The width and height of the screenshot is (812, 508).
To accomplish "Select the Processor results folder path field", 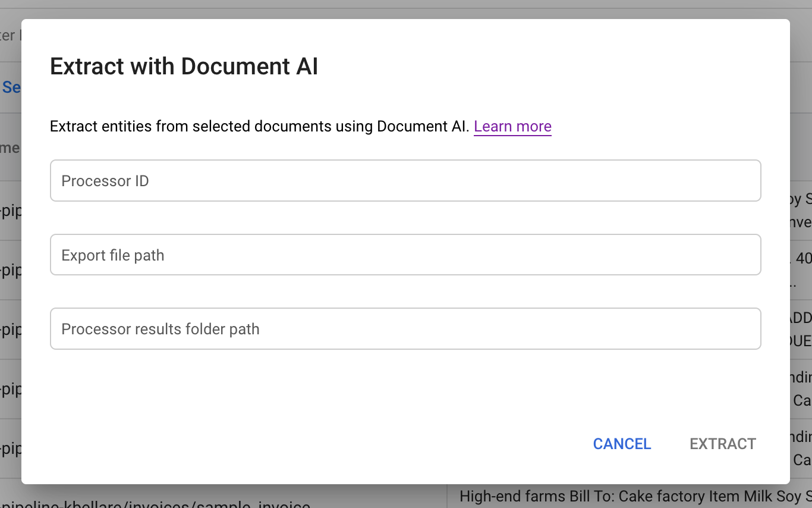I will pos(405,329).
